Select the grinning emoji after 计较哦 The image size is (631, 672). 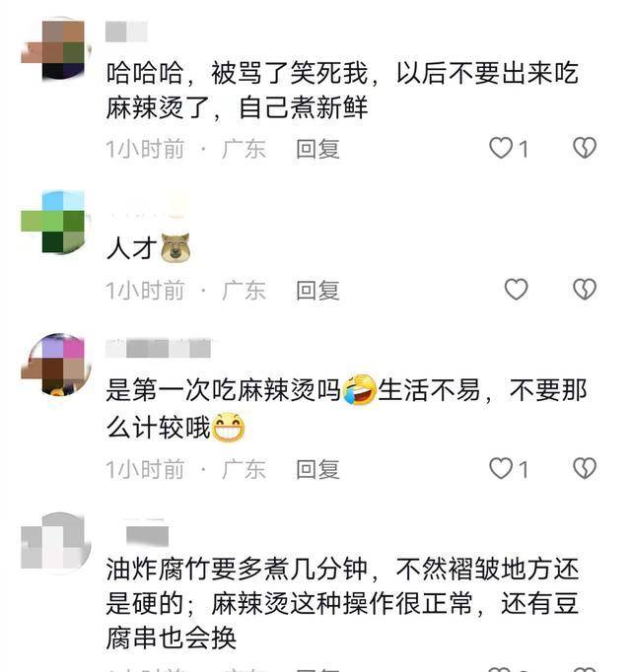(x=229, y=427)
